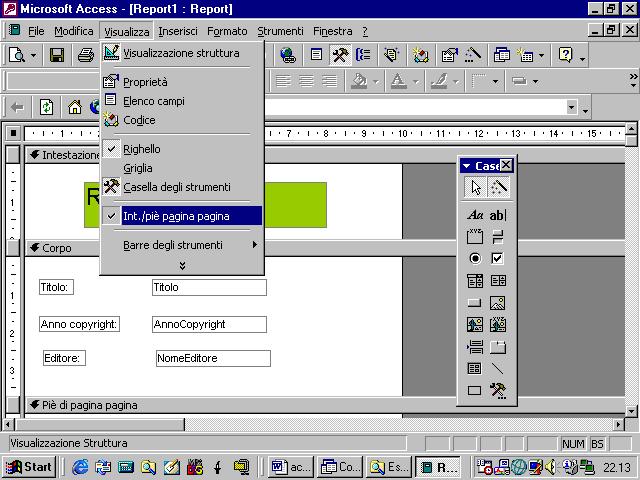
Task: Select the Label (Aa) toolbox tool
Action: pyautogui.click(x=475, y=215)
